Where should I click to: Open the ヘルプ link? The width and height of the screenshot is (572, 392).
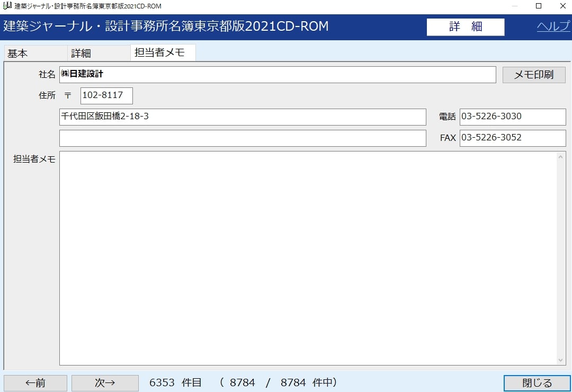coord(553,26)
